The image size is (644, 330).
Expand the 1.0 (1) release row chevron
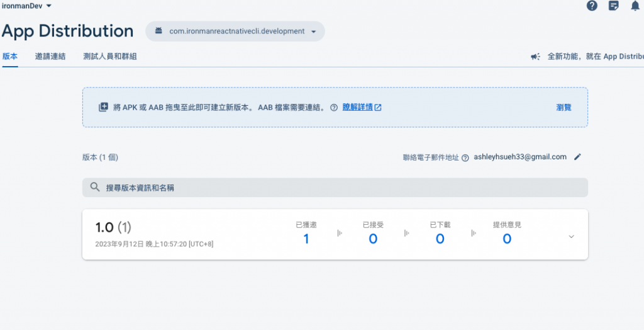[x=571, y=236]
